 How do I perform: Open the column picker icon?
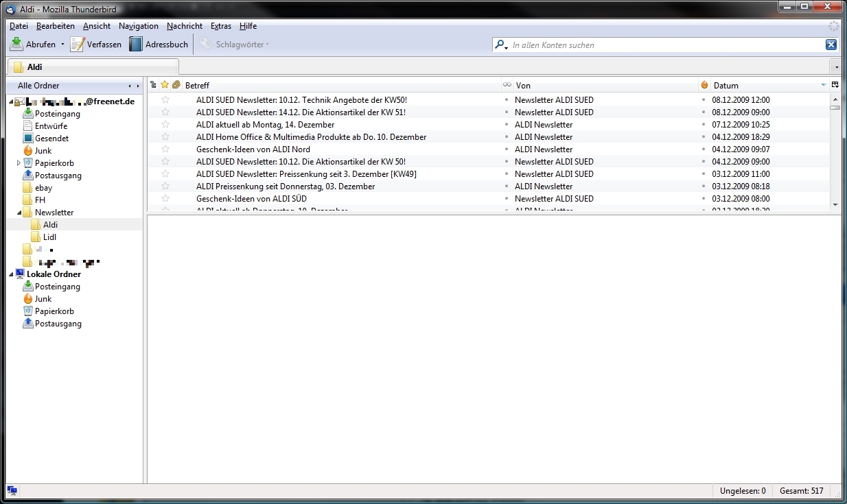tap(835, 85)
